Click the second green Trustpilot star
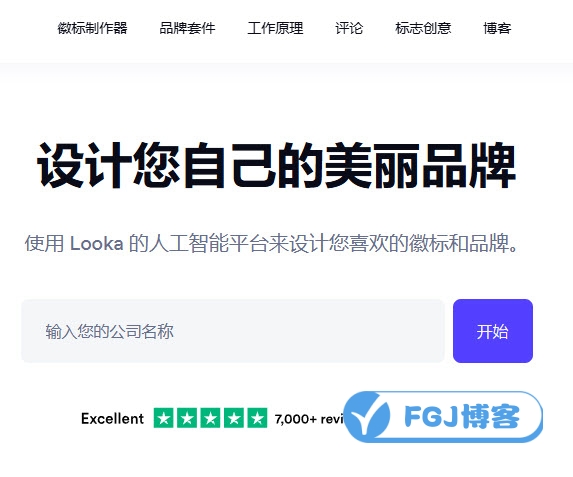 pos(187,418)
